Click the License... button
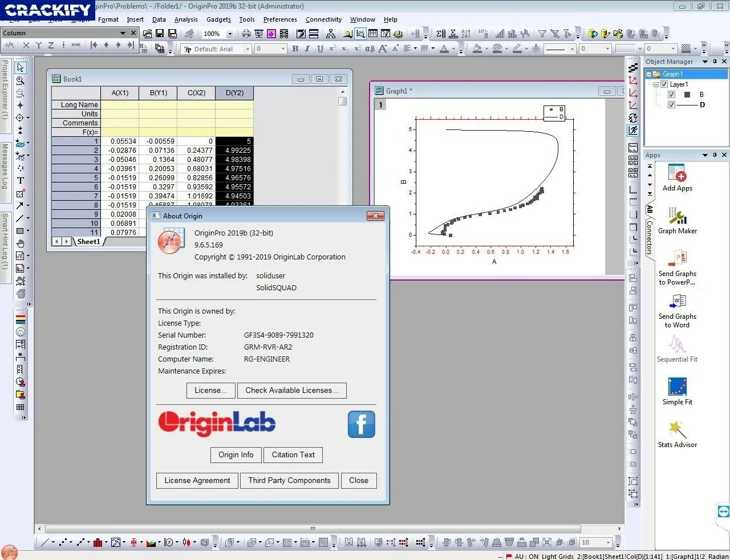 coord(210,391)
